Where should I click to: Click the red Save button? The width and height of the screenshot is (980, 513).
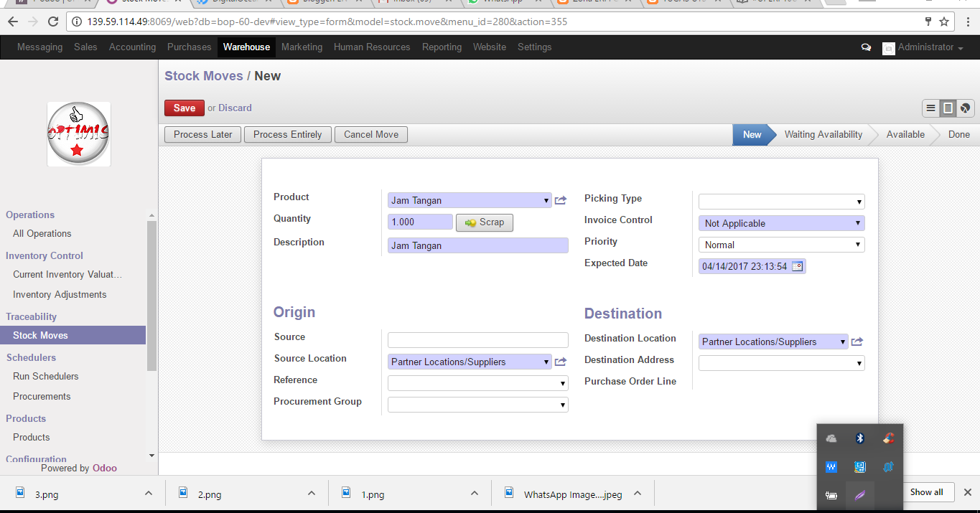(184, 108)
